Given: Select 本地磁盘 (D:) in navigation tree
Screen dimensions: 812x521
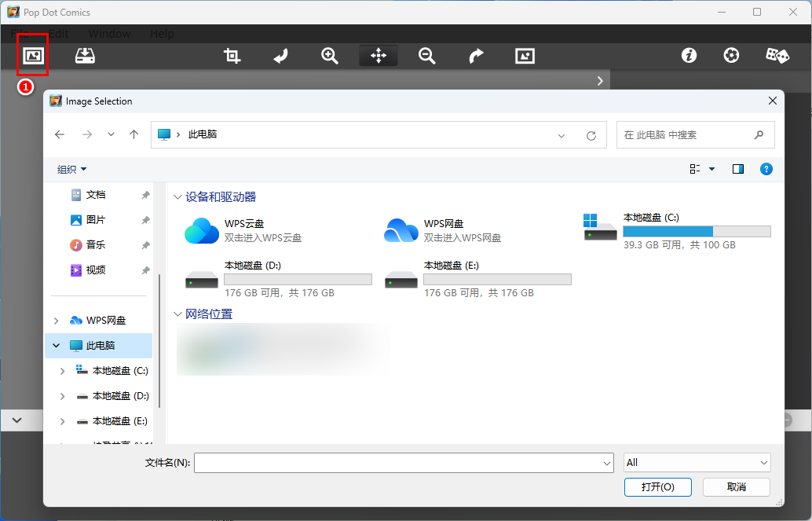Looking at the screenshot, I should point(121,396).
